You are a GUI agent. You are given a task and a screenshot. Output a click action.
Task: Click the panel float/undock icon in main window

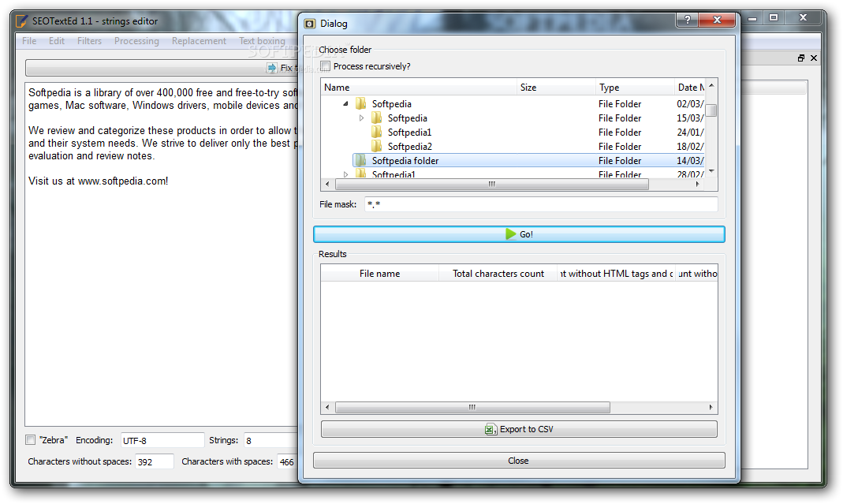801,58
